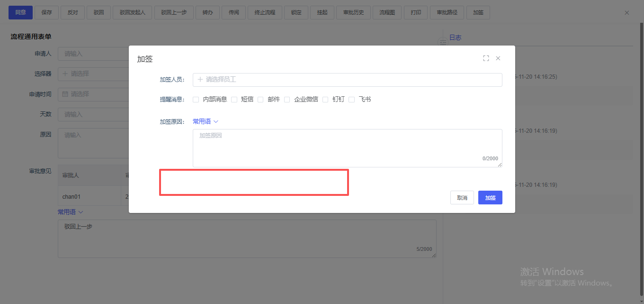Image resolution: width=644 pixels, height=304 pixels.
Task: Select the 飞书 reminder checkbox
Action: coord(351,100)
